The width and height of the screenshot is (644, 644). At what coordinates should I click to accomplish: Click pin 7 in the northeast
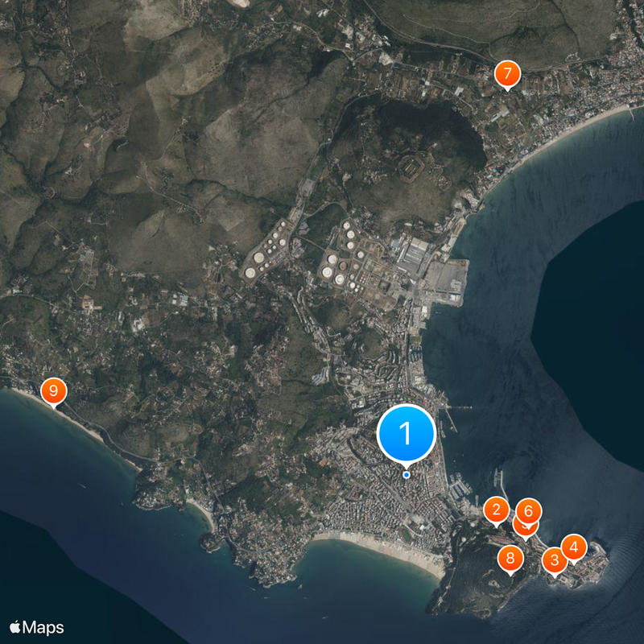(x=506, y=74)
